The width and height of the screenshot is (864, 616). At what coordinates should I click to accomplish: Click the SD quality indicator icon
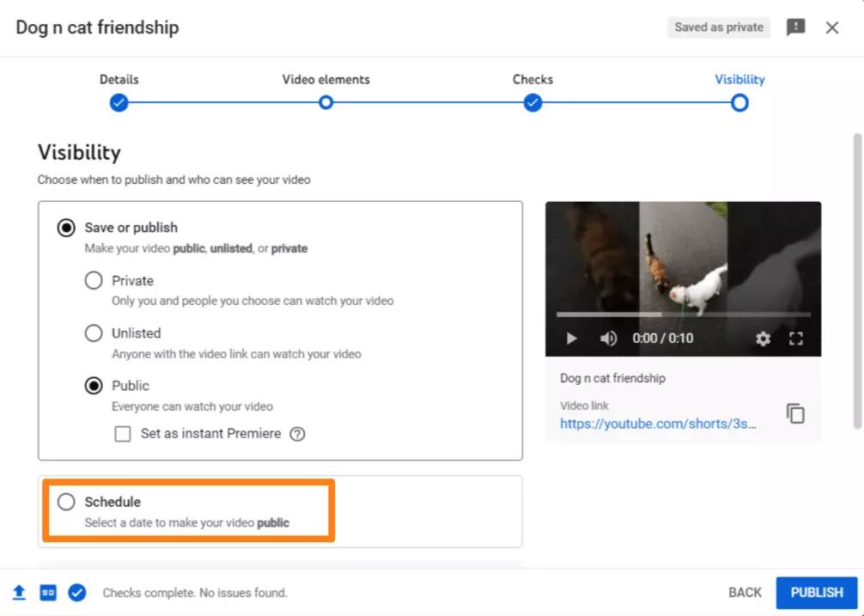[x=48, y=593]
